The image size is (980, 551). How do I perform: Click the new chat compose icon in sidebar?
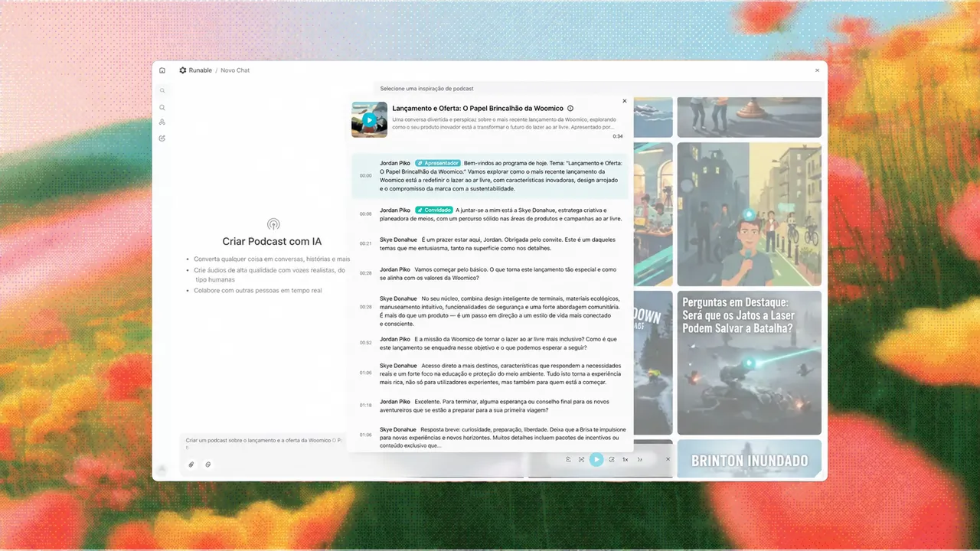pyautogui.click(x=162, y=139)
